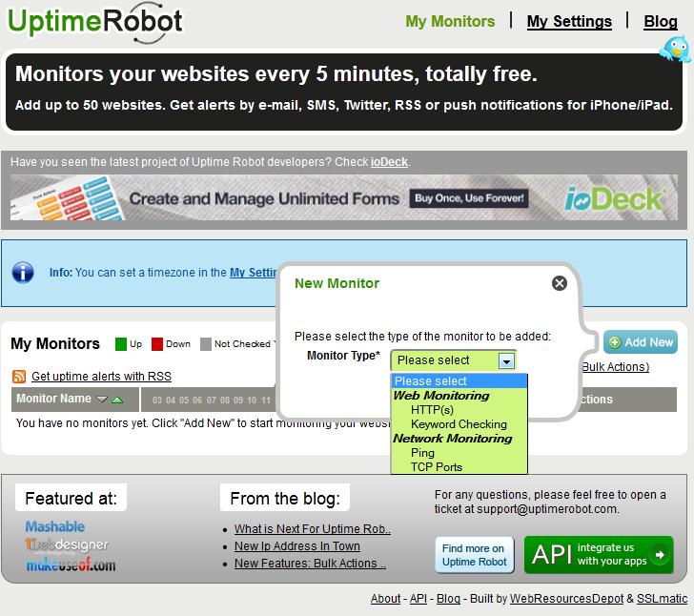Click the green Up legend swatch
Viewport: 694px width, 616px height.
coord(121,344)
